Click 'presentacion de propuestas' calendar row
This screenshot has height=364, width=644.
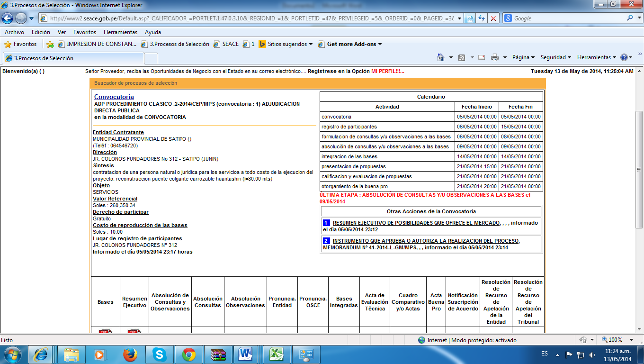click(x=431, y=166)
